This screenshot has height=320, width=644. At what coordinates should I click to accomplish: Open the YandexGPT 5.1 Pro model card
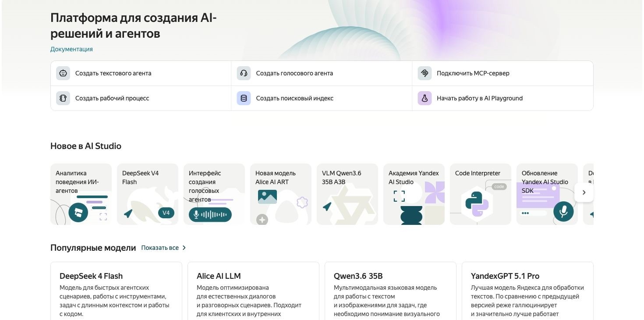coord(527,291)
